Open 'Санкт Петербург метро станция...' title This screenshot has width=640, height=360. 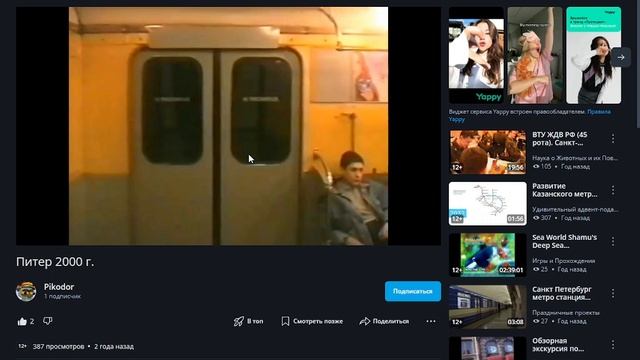point(562,293)
